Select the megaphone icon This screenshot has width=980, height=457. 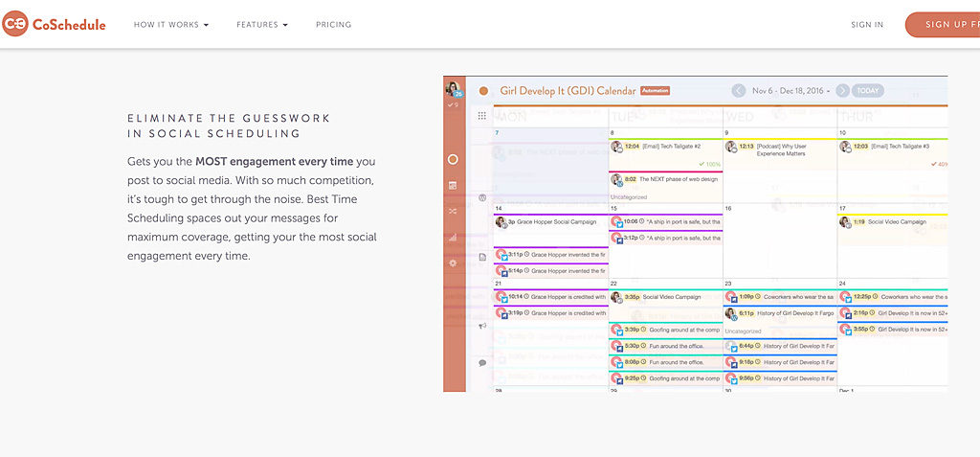(482, 326)
